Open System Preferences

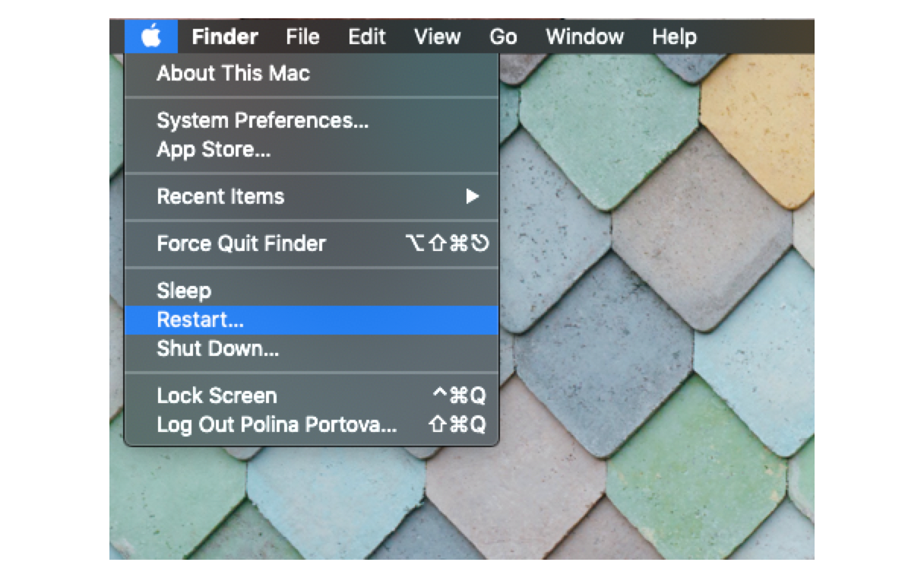[x=262, y=120]
